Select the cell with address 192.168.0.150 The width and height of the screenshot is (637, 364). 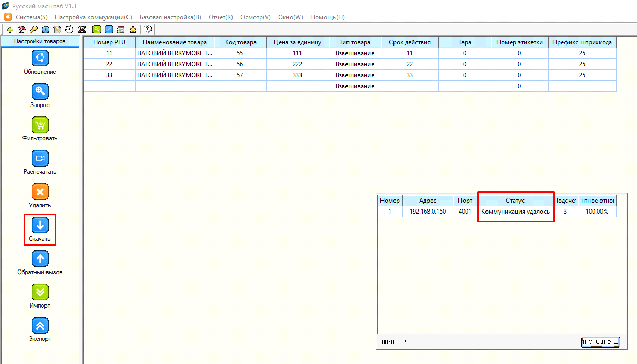(427, 212)
